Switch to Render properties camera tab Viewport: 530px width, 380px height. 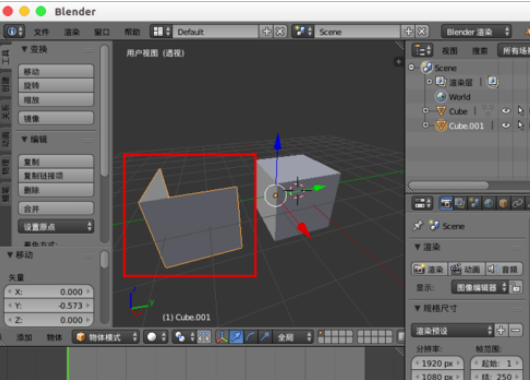pos(446,203)
